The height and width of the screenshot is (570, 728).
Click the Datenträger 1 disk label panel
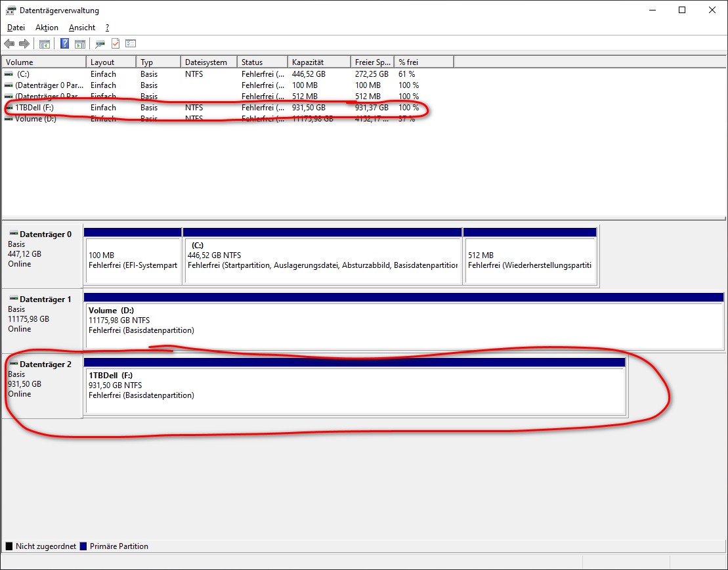(x=42, y=320)
